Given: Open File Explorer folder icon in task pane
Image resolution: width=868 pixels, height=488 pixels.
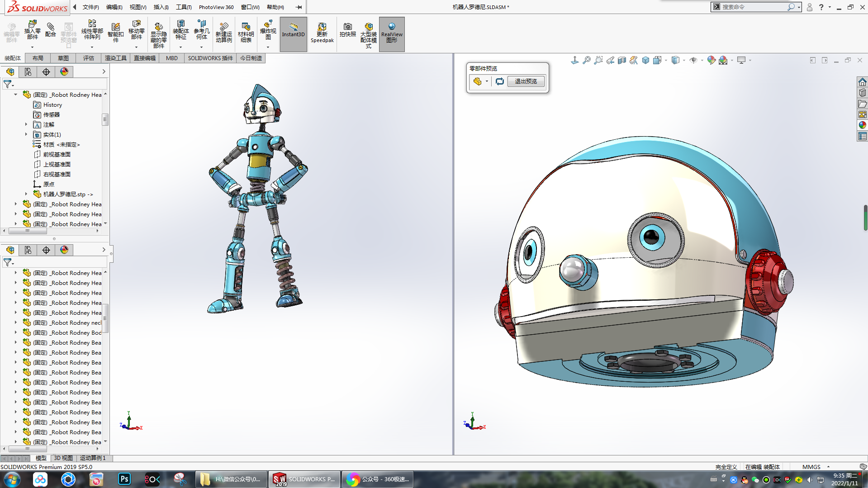Looking at the screenshot, I should pyautogui.click(x=862, y=104).
